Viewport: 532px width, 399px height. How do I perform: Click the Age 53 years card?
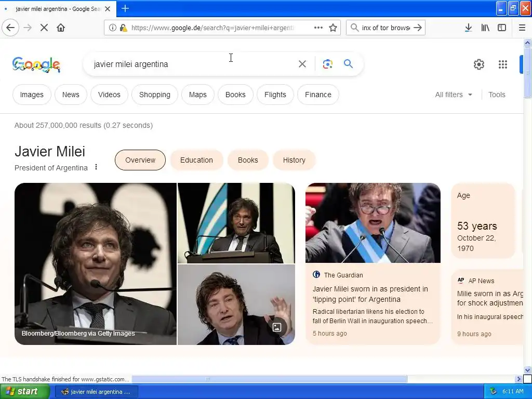483,221
